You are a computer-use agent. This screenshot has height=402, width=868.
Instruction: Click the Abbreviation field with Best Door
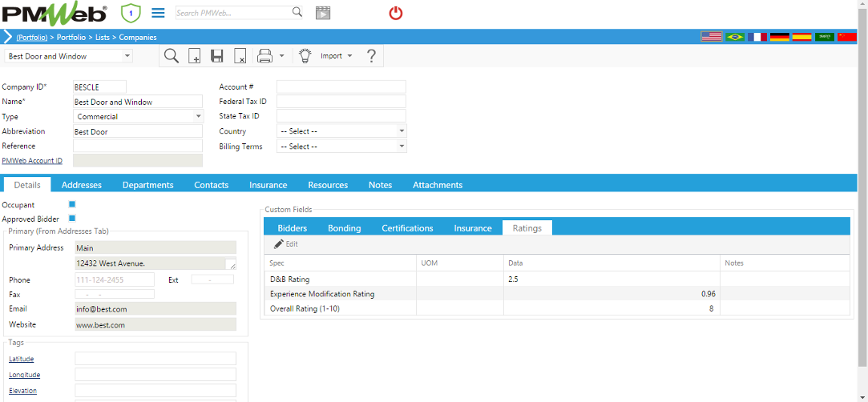click(x=138, y=131)
